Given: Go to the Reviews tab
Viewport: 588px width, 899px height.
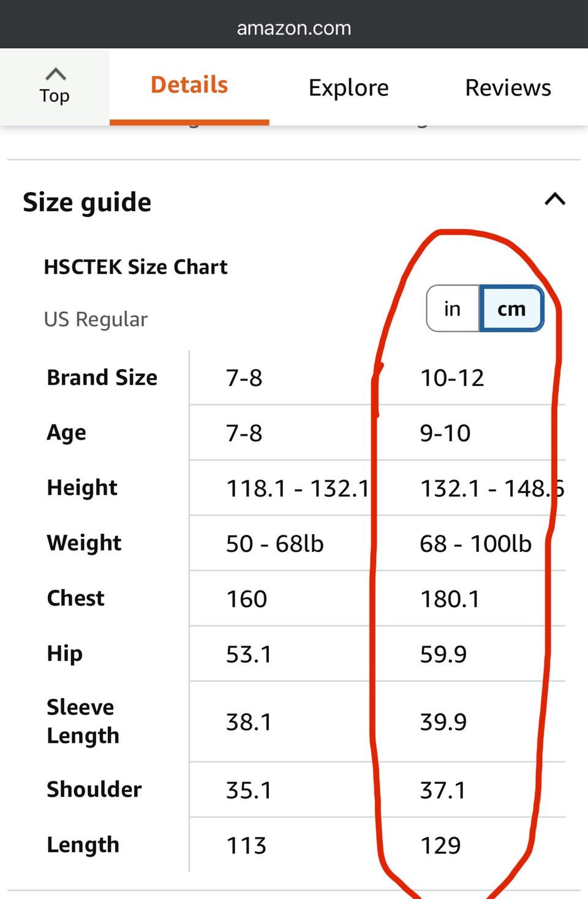Looking at the screenshot, I should (x=508, y=88).
